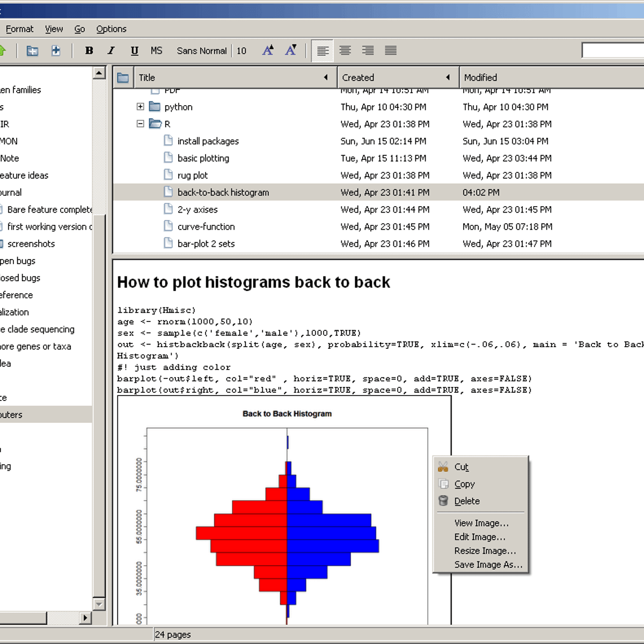644x644 pixels.
Task: Collapse the R folder
Action: coord(140,123)
